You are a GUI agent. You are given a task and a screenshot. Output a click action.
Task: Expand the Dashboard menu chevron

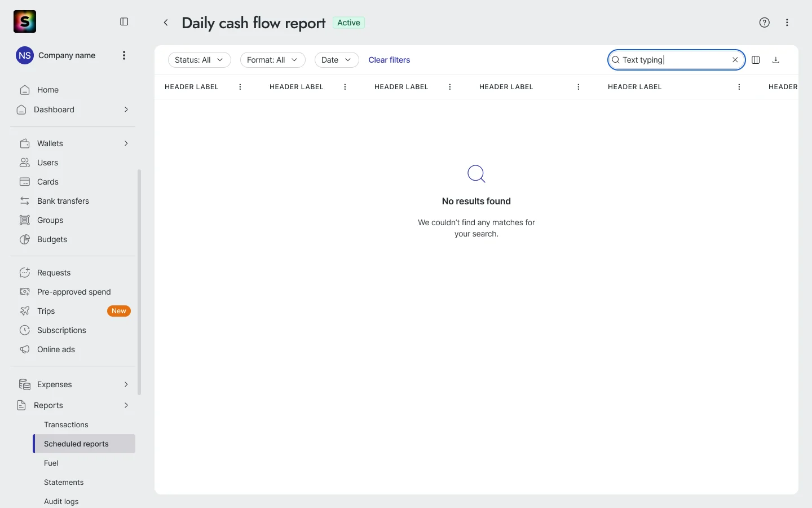pos(126,110)
